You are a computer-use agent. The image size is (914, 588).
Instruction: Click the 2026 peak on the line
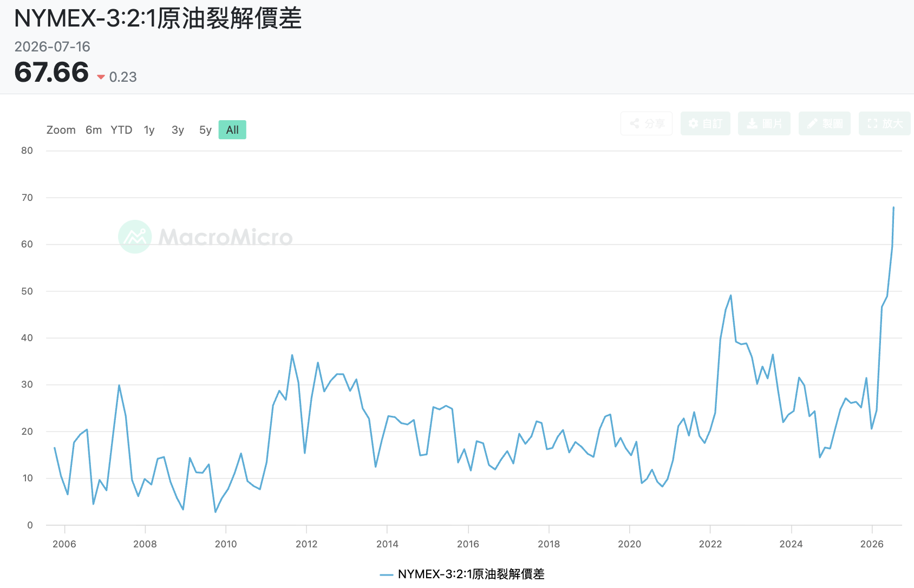893,207
